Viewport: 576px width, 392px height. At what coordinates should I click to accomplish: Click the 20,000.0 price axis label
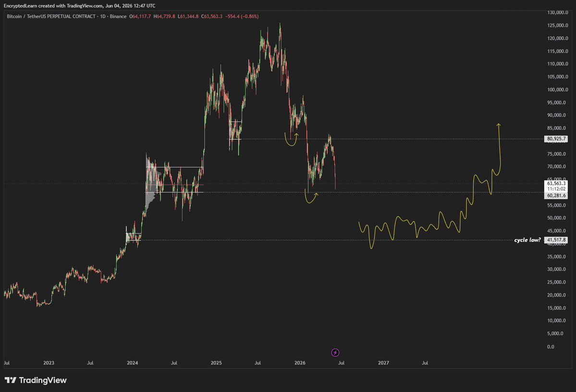pyautogui.click(x=556, y=295)
